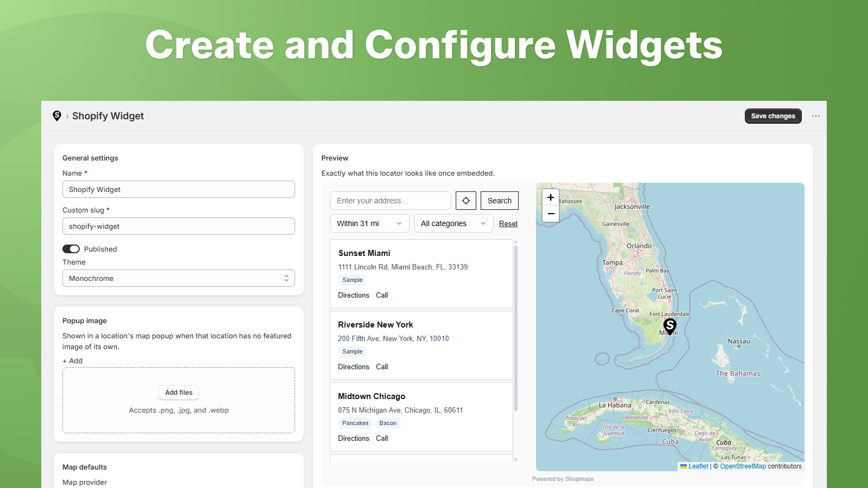The width and height of the screenshot is (868, 488).
Task: Click the Sample tag on Sunset Miami
Action: pyautogui.click(x=353, y=280)
